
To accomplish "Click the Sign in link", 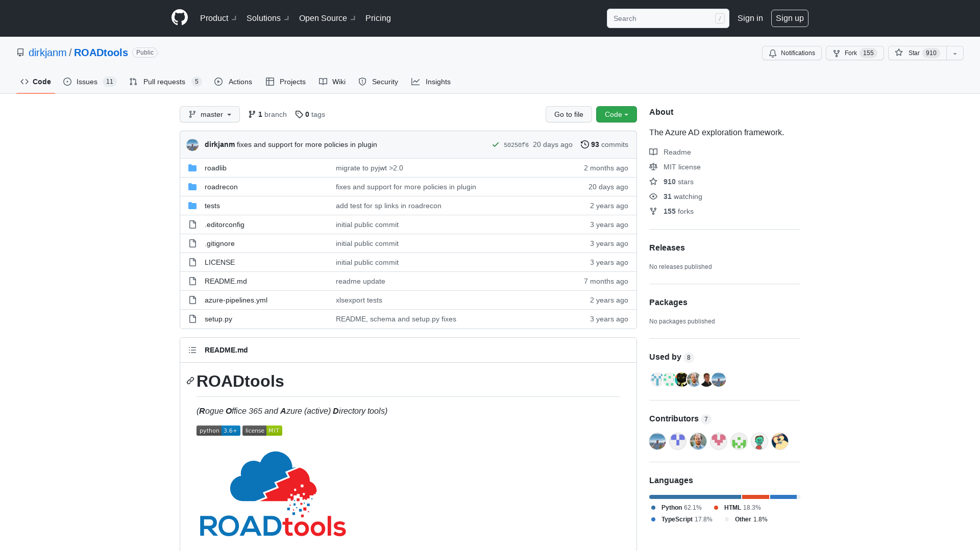I will click(750, 18).
